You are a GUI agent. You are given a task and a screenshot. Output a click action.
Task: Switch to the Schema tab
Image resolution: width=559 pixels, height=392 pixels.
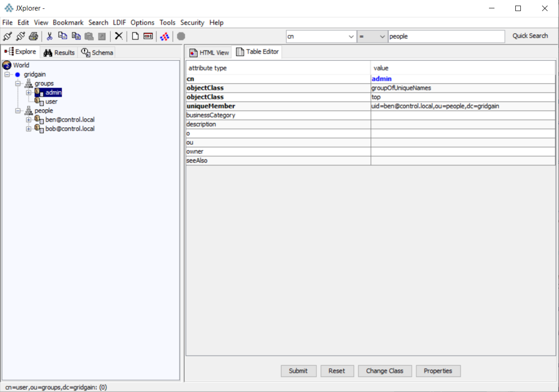coord(97,53)
